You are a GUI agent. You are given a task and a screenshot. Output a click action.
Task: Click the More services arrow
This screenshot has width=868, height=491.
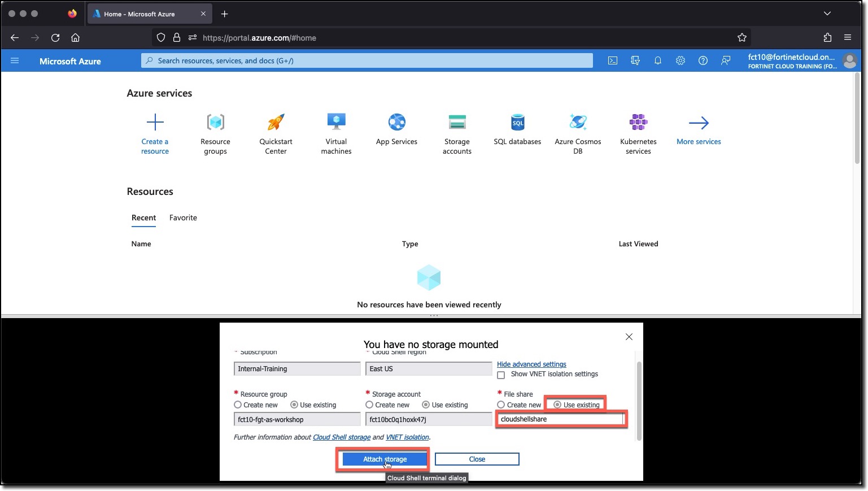click(x=699, y=123)
